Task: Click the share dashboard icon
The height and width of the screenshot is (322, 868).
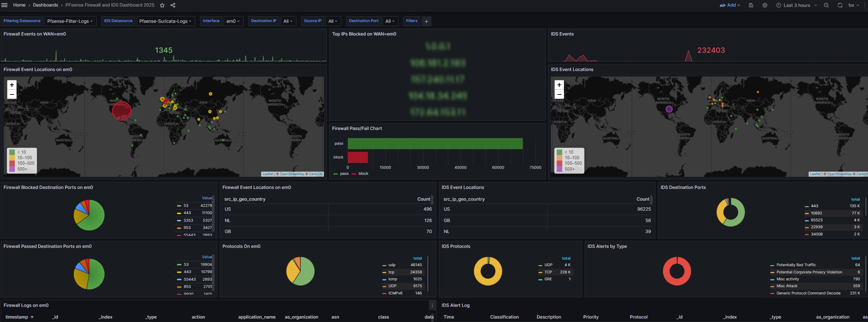Action: coord(173,5)
